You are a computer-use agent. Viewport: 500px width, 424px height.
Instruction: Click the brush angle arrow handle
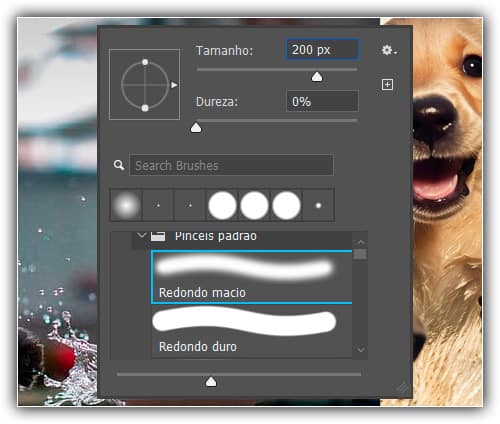point(174,85)
